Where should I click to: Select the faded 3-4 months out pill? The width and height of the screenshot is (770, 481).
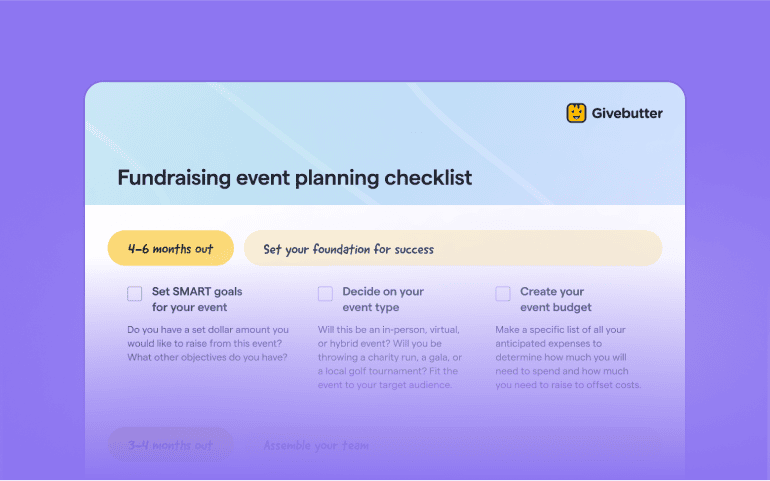[170, 445]
